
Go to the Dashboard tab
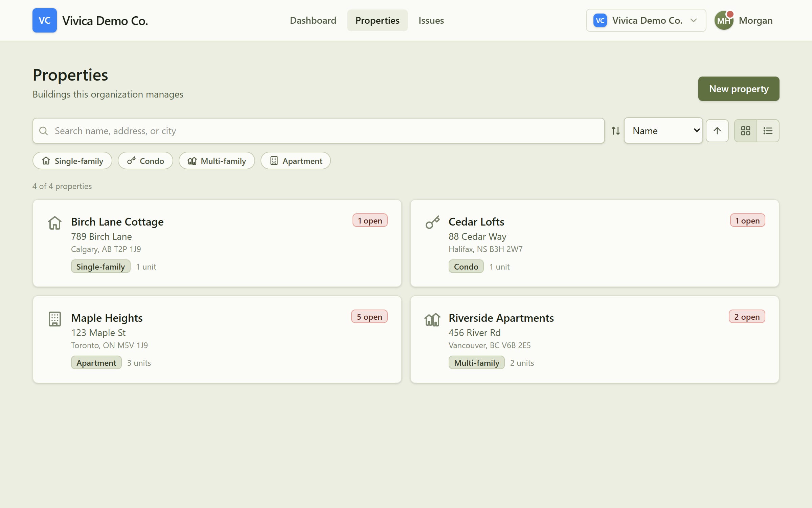(x=313, y=20)
